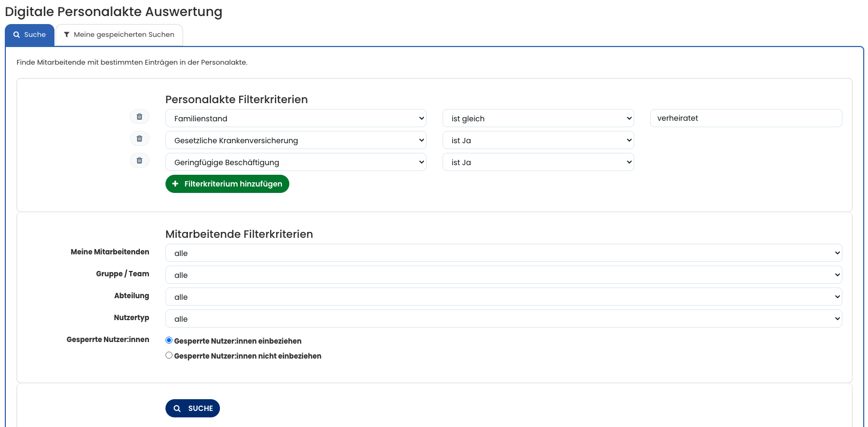Expand the 'Meine Mitarbeitenden' dropdown
Image resolution: width=868 pixels, height=427 pixels.
click(x=503, y=253)
